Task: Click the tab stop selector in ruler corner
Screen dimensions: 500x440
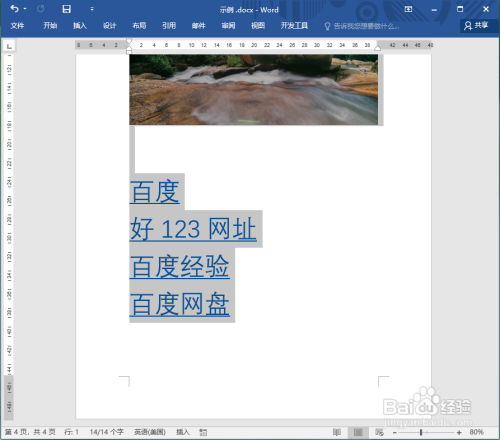Action: pos(9,46)
